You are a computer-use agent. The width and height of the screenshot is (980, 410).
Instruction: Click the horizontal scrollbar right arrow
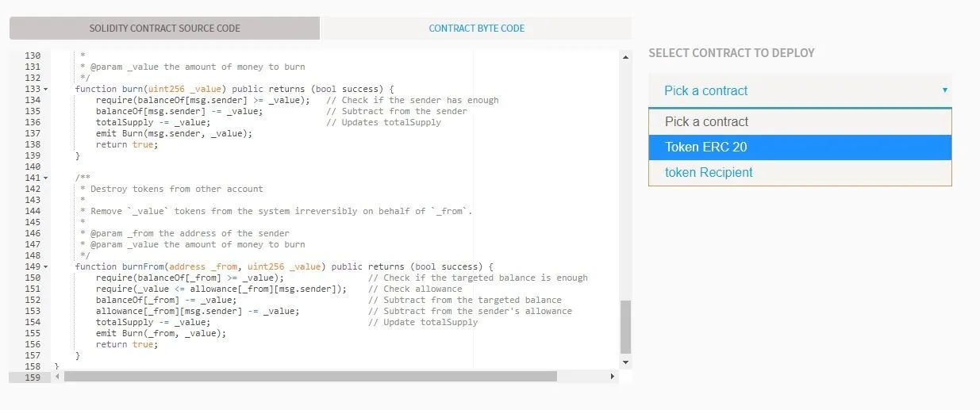coord(612,377)
